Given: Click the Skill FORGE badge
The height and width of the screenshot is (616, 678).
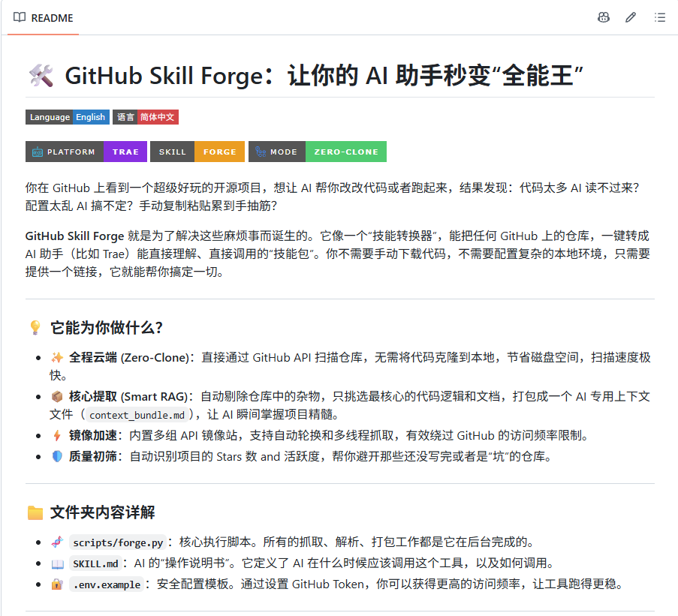Looking at the screenshot, I should click(x=197, y=152).
